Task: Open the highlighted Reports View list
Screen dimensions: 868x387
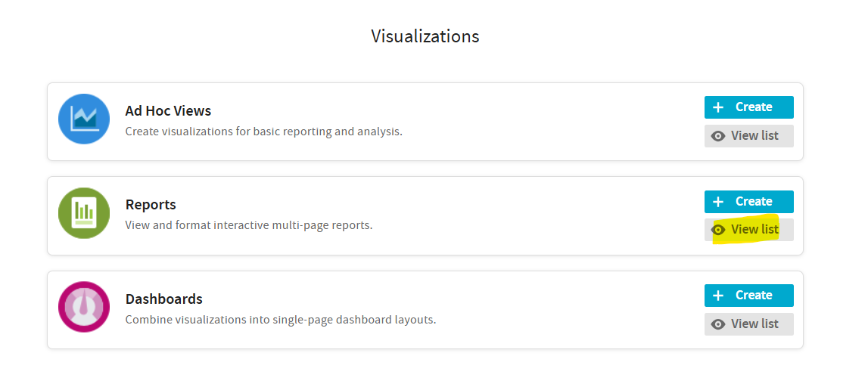Action: tap(748, 230)
